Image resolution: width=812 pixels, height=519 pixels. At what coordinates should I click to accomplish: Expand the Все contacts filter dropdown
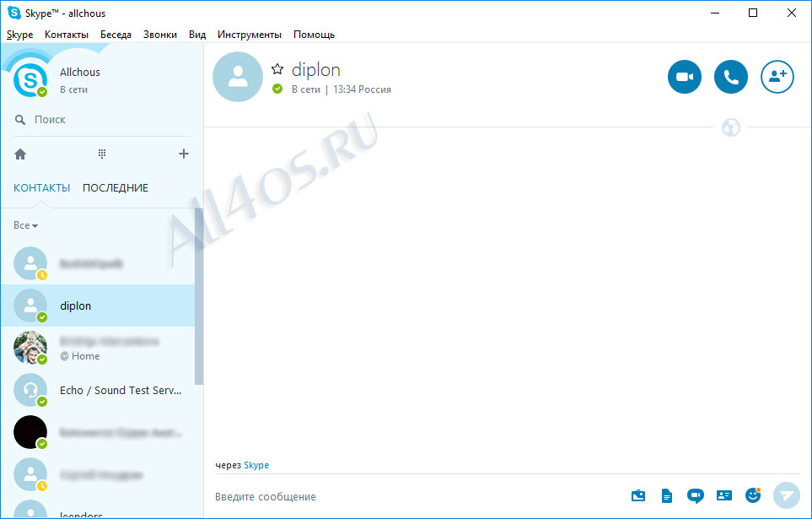coord(26,225)
